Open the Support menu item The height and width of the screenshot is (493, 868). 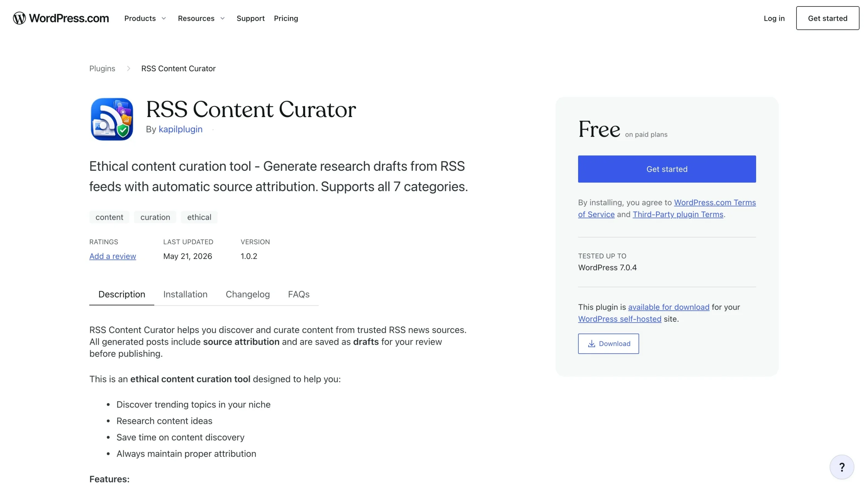click(x=251, y=18)
